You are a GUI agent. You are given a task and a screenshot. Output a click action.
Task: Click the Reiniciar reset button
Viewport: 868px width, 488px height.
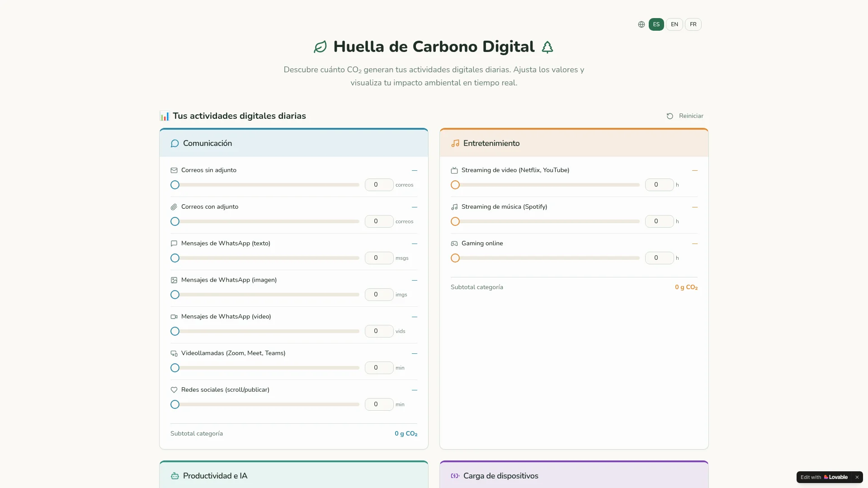pos(685,116)
